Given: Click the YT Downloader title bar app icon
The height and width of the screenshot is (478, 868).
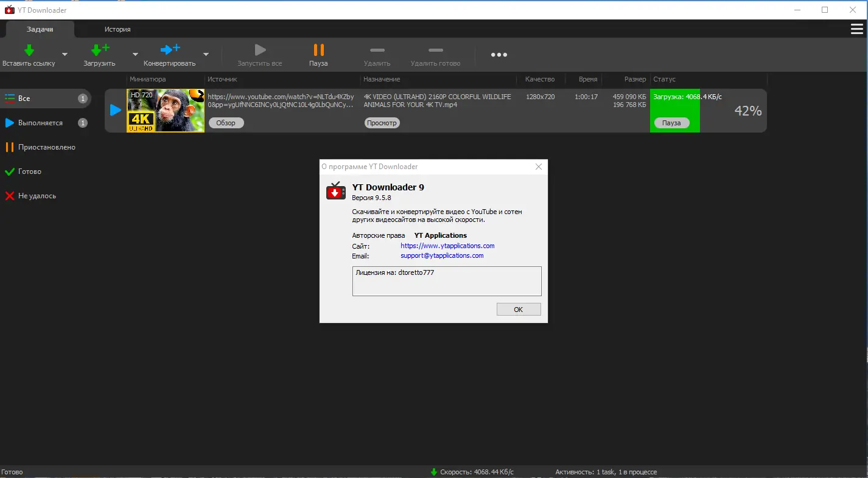Looking at the screenshot, I should [10, 10].
